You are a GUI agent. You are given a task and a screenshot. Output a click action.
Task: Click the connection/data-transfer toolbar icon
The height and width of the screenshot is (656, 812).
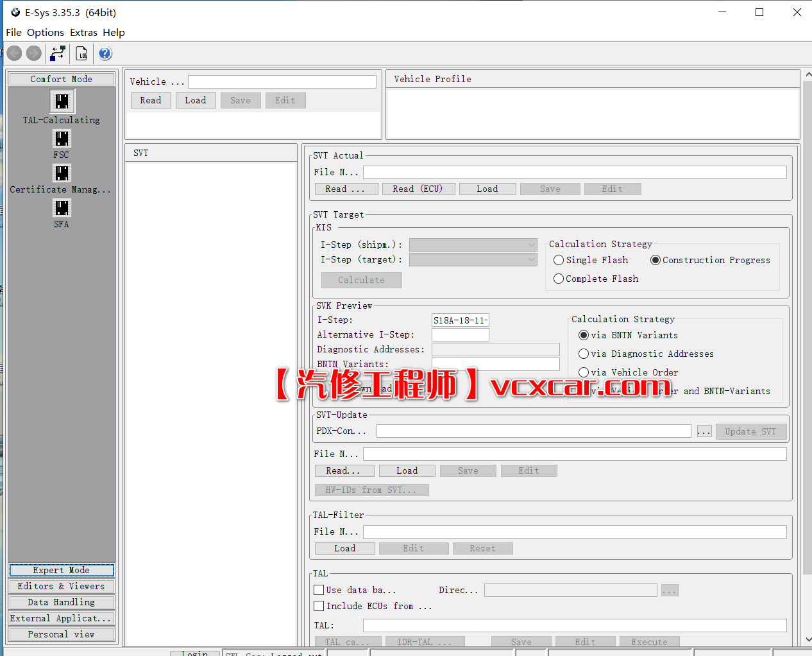point(57,53)
